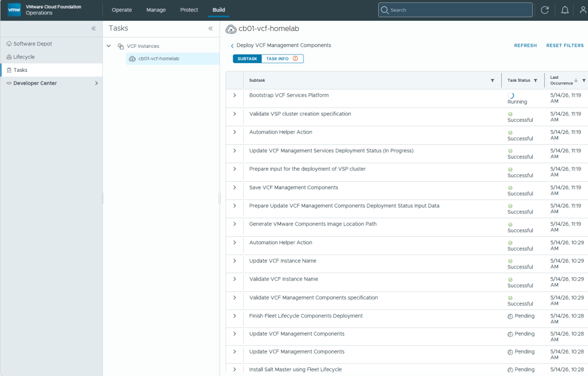Sort by Last Occurrence arrow

click(576, 80)
